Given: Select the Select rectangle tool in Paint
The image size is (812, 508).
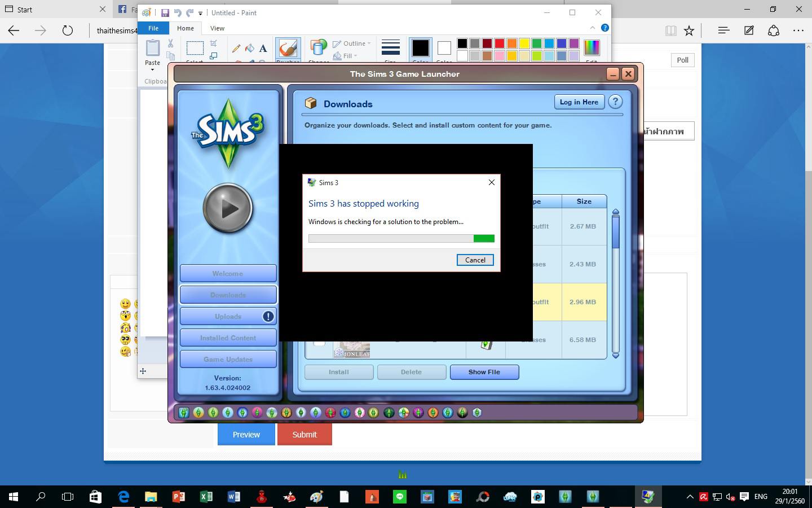Looking at the screenshot, I should [195, 49].
